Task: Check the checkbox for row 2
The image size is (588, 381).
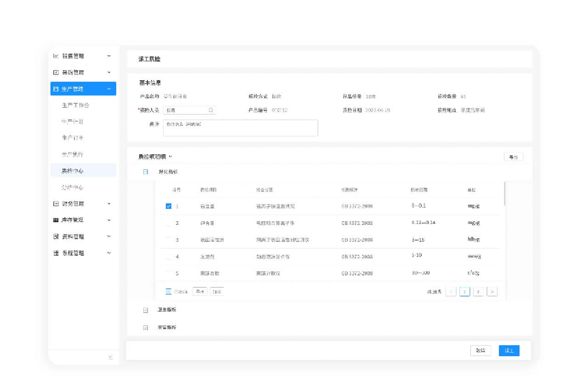Action: pyautogui.click(x=169, y=223)
